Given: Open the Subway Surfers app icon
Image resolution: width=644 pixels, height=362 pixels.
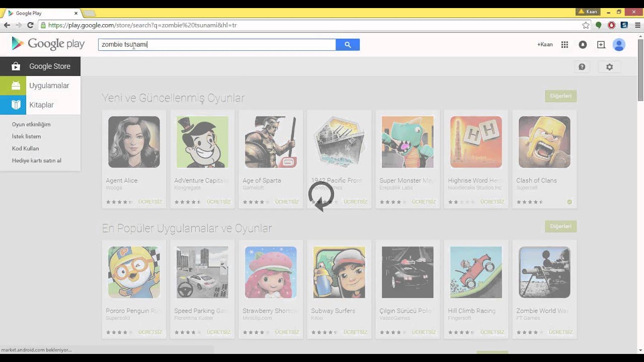Looking at the screenshot, I should (x=339, y=273).
